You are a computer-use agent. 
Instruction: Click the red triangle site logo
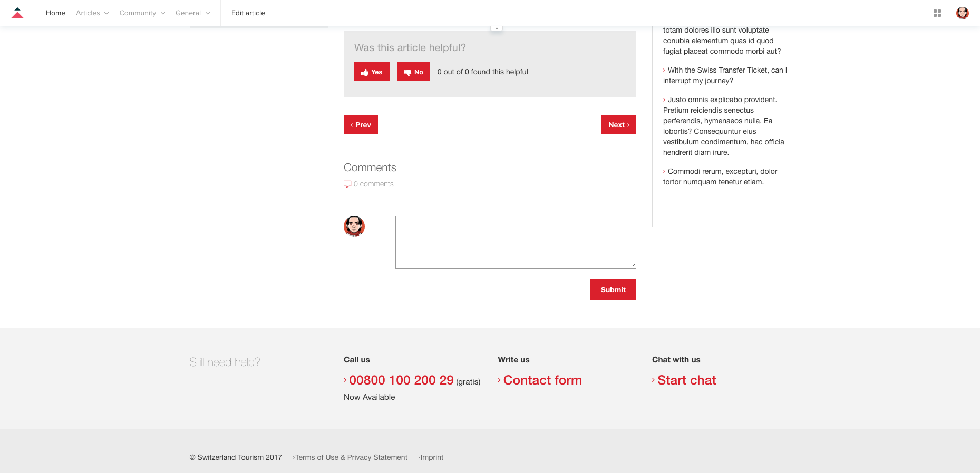pos(17,13)
